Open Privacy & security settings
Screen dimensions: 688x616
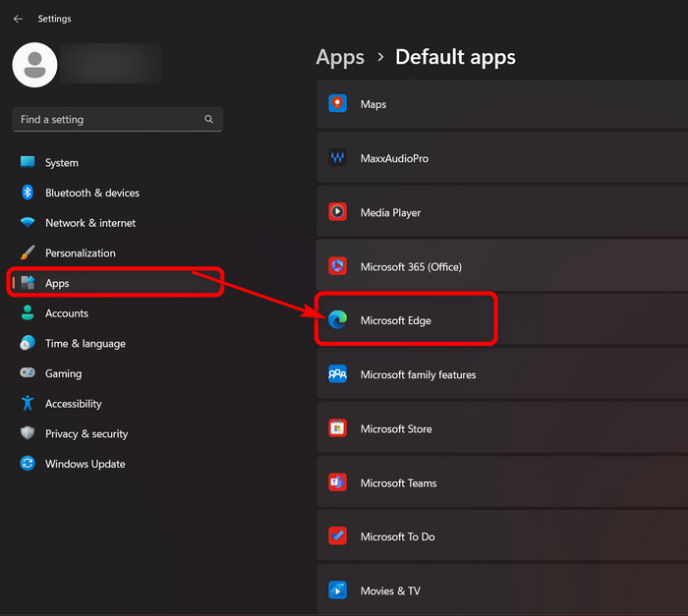pos(116,433)
